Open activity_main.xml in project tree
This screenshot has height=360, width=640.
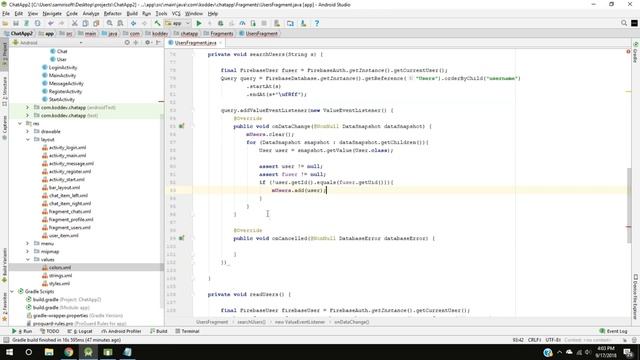coord(67,156)
